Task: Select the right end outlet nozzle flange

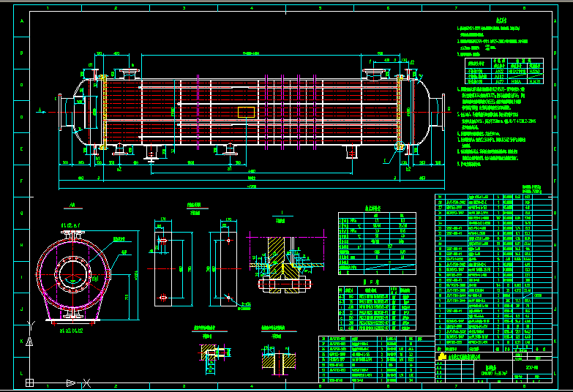Action: pyautogui.click(x=442, y=110)
